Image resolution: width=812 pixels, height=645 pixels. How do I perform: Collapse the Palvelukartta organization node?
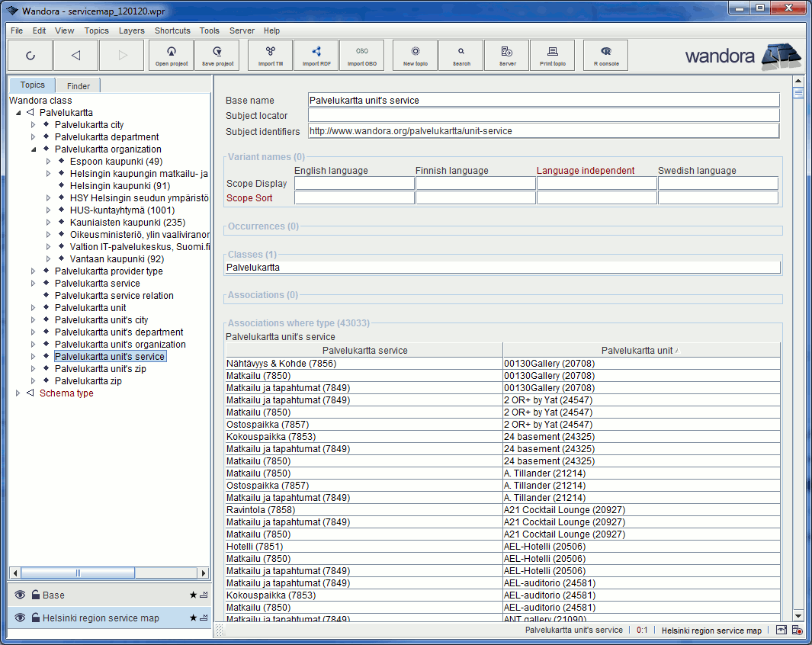[x=32, y=149]
